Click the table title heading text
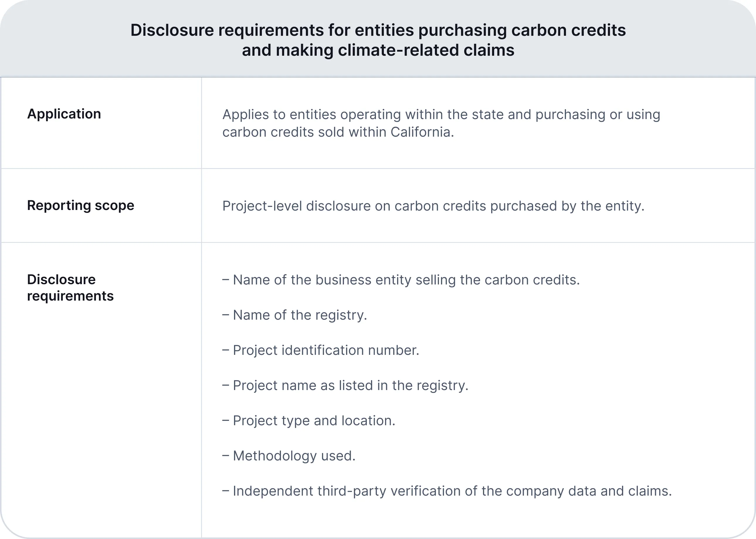The image size is (756, 539). click(378, 40)
